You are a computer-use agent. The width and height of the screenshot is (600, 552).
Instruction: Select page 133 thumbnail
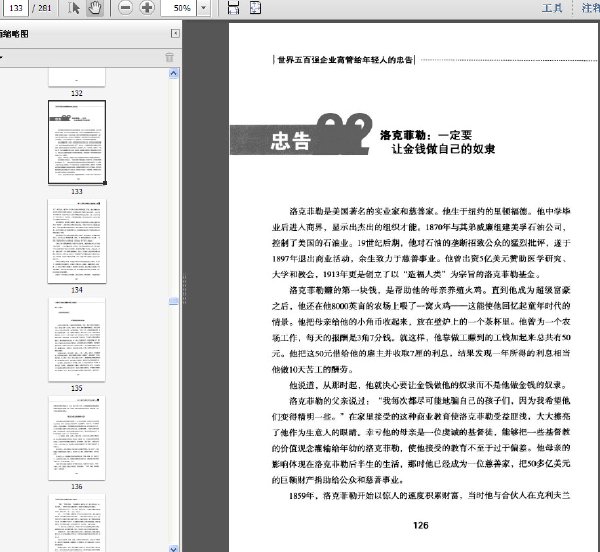[77, 142]
